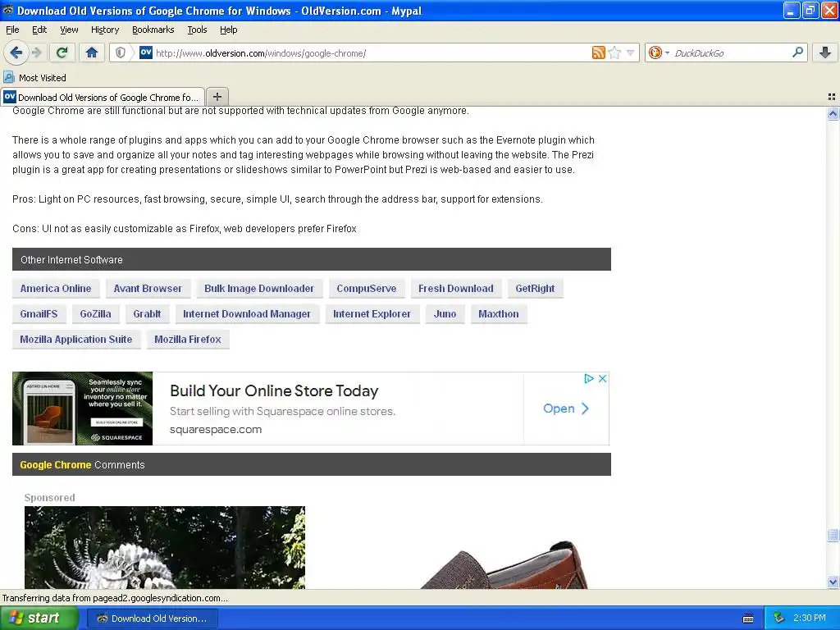
Task: Open the Internet Download Manager link
Action: [247, 314]
